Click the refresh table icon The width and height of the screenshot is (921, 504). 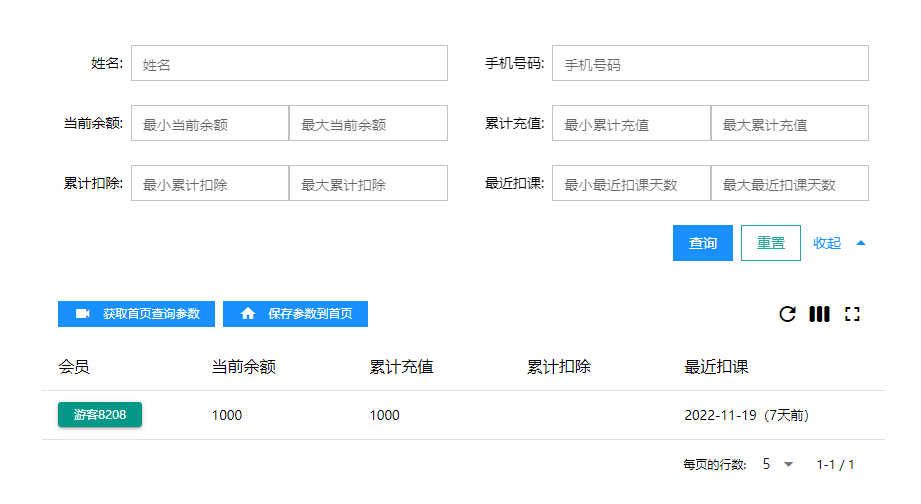coord(787,314)
